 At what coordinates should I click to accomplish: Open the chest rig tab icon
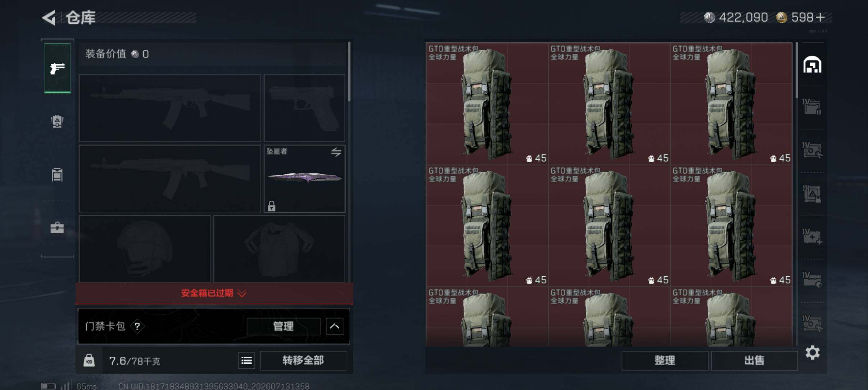tap(57, 174)
